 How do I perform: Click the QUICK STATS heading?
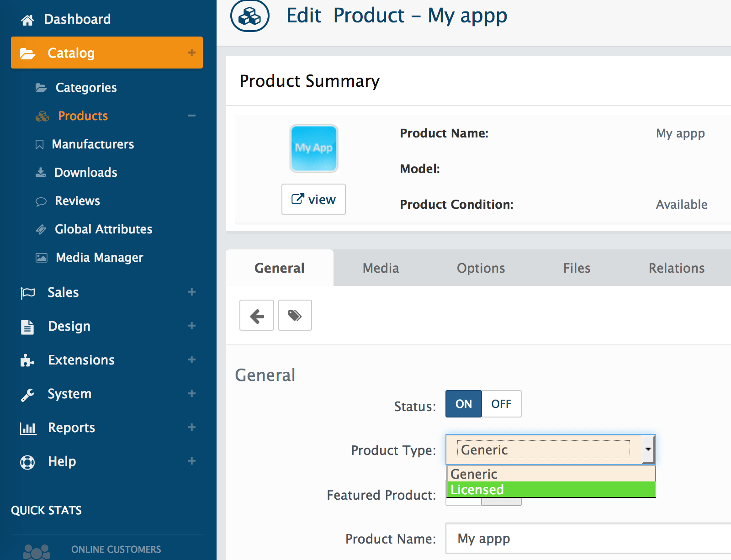[46, 510]
